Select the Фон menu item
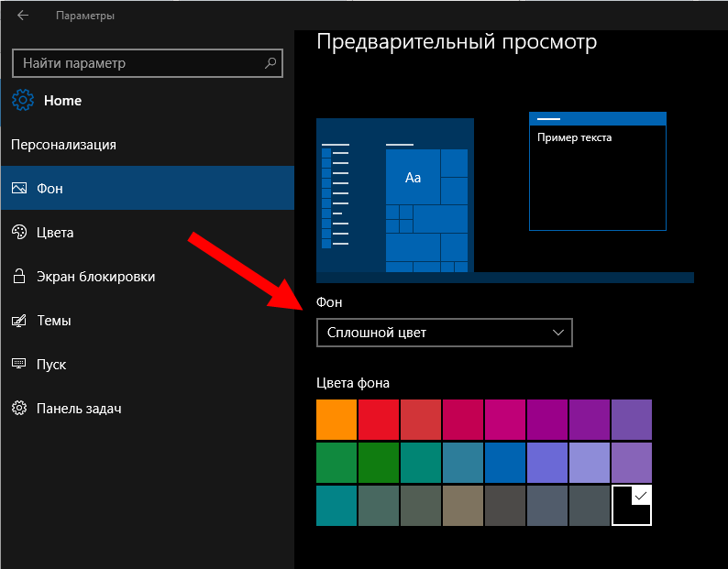728x569 pixels. tap(148, 188)
